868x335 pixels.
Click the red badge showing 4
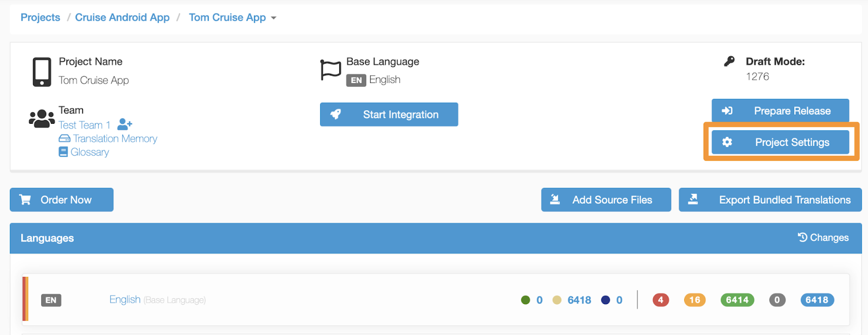[x=660, y=300]
